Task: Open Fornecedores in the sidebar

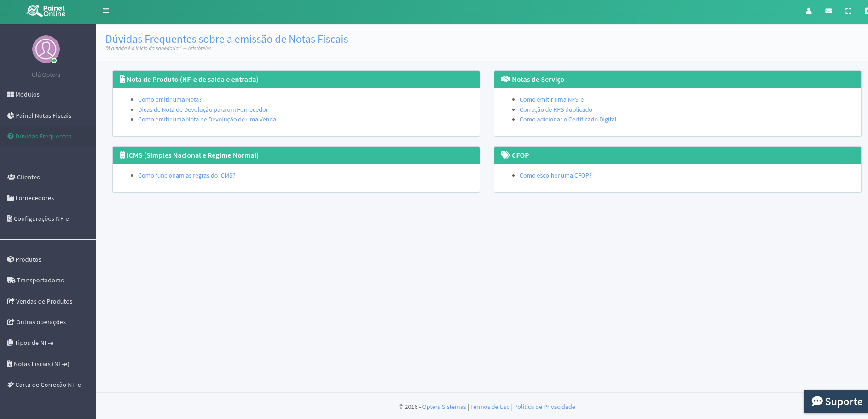Action: tap(35, 198)
